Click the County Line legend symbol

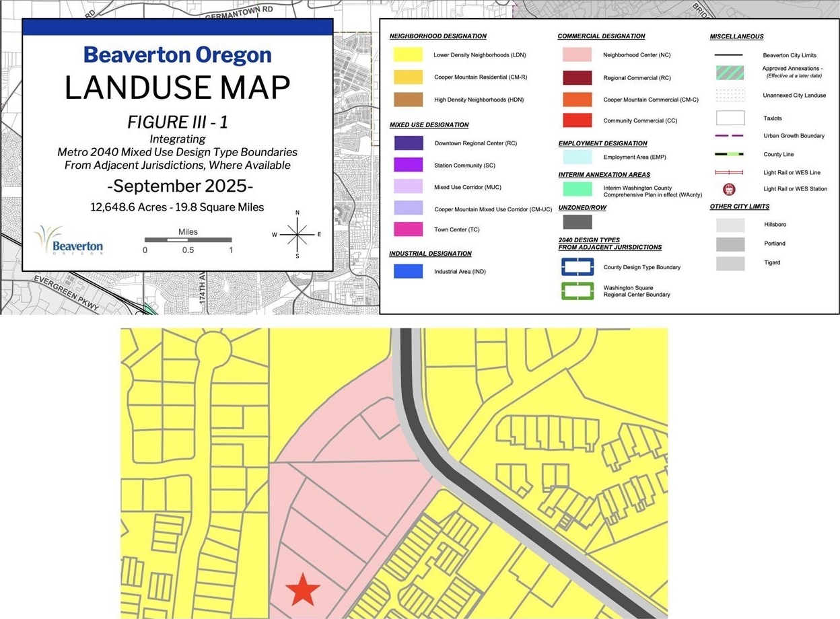coord(729,154)
